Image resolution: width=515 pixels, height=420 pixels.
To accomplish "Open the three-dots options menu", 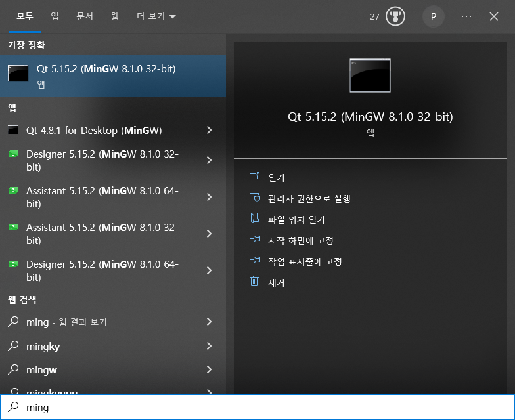I will (x=466, y=16).
